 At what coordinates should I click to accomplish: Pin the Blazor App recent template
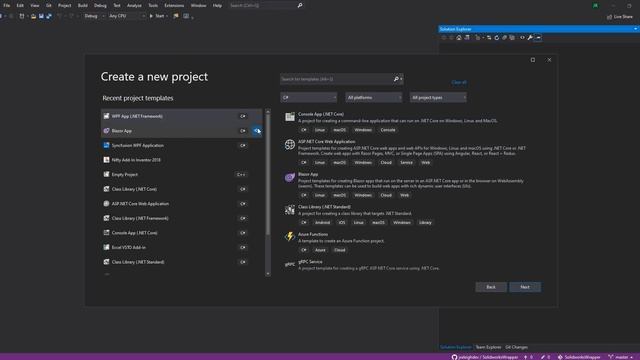tap(257, 131)
